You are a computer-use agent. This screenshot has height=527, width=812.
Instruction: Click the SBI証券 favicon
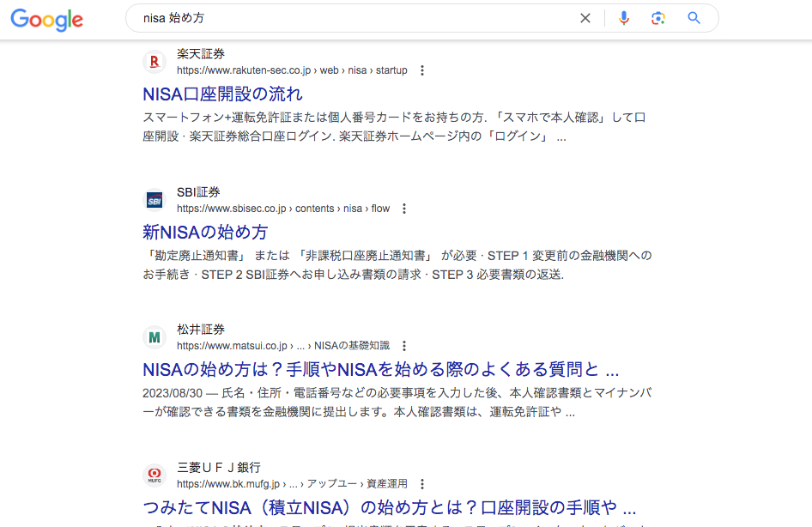point(155,200)
